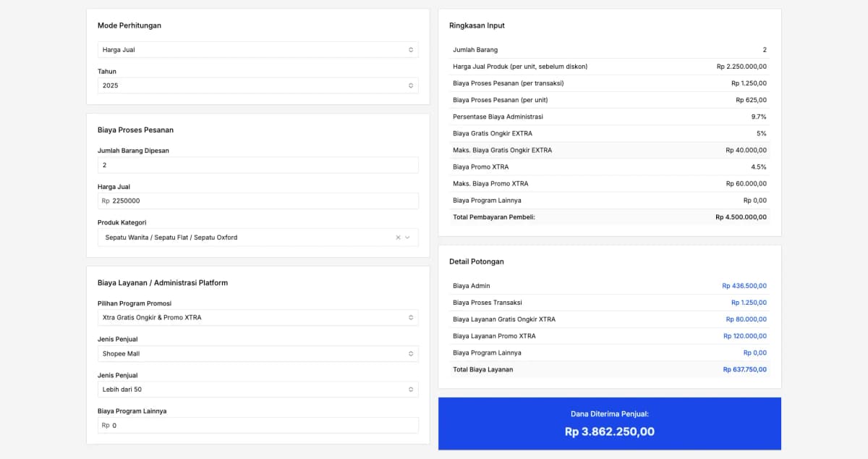Click the stepper arrows on the Tahun selector
The image size is (868, 459).
coord(411,85)
